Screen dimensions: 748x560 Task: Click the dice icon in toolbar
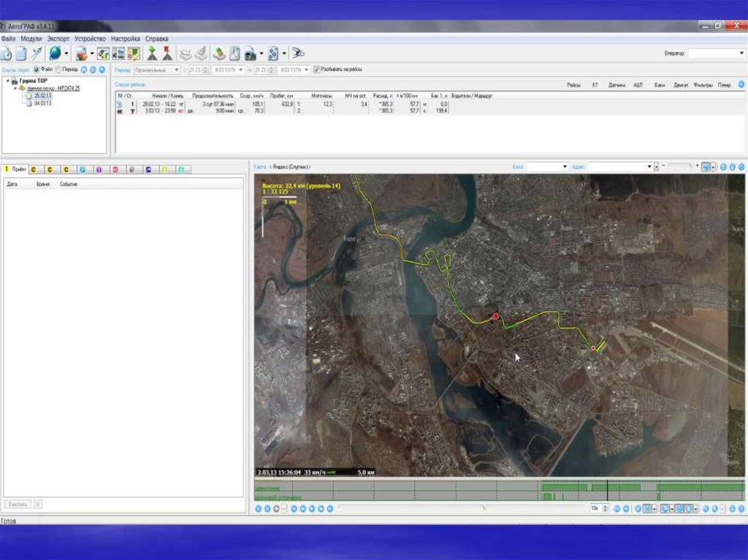pyautogui.click(x=272, y=53)
